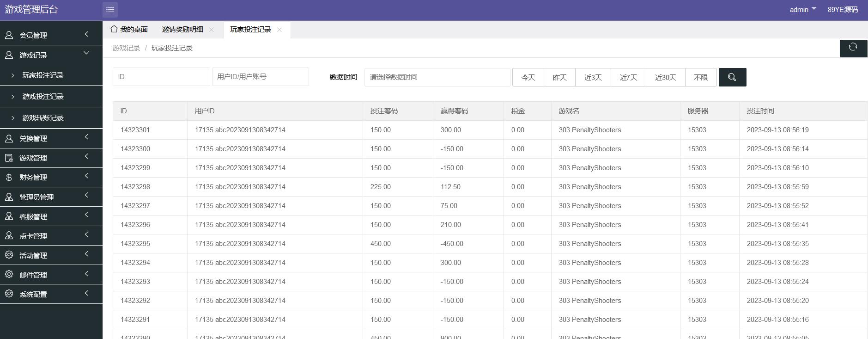The image size is (868, 339).
Task: Click the 兑换管理 user icon
Action: [x=9, y=138]
